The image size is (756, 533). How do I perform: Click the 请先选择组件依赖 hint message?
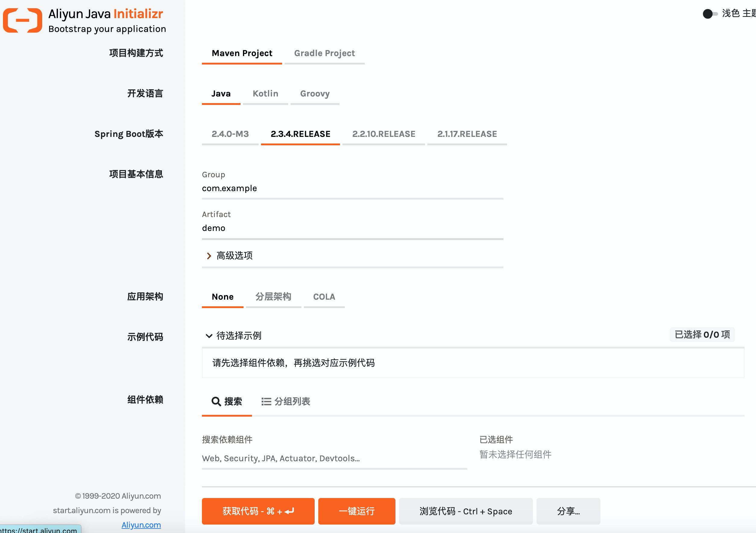pos(293,363)
